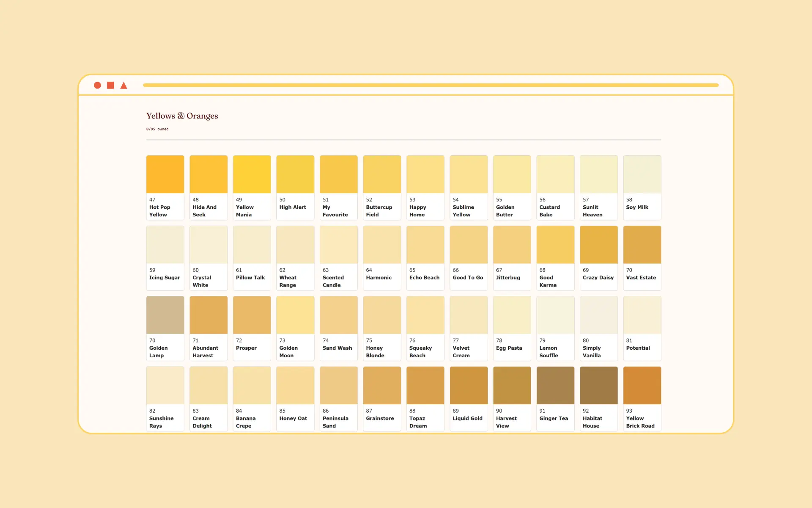This screenshot has height=508, width=812.
Task: Open the Vast Estate color card
Action: (642, 258)
